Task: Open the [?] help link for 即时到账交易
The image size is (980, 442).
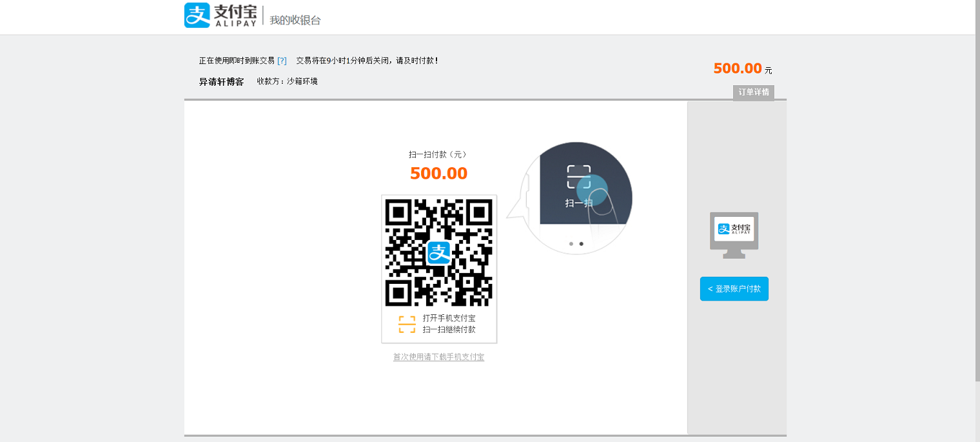Action: [x=282, y=61]
